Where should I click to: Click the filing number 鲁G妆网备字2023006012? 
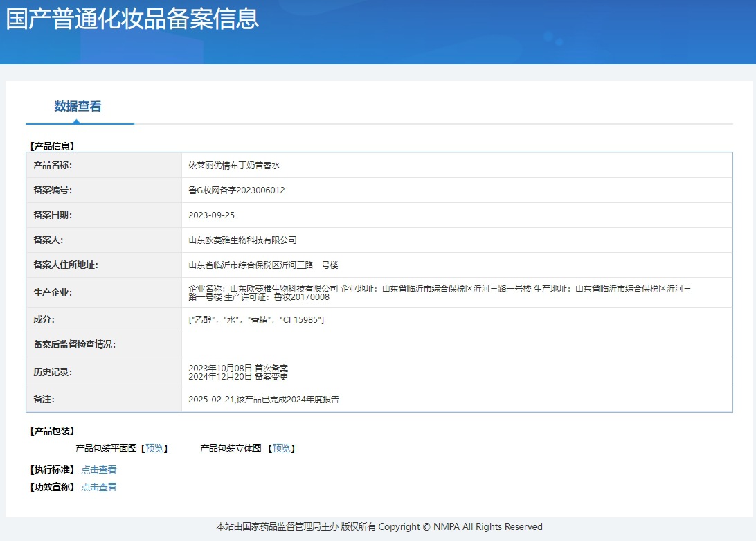point(237,190)
